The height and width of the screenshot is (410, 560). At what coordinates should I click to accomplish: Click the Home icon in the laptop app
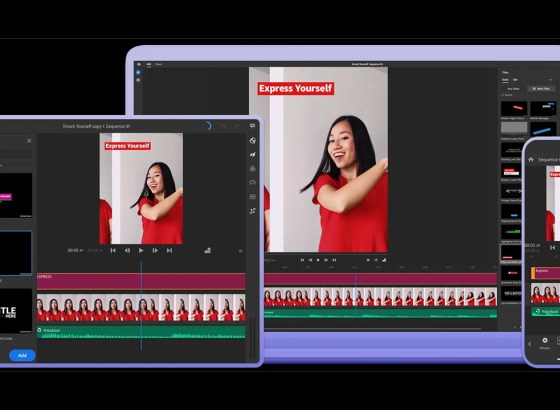139,64
